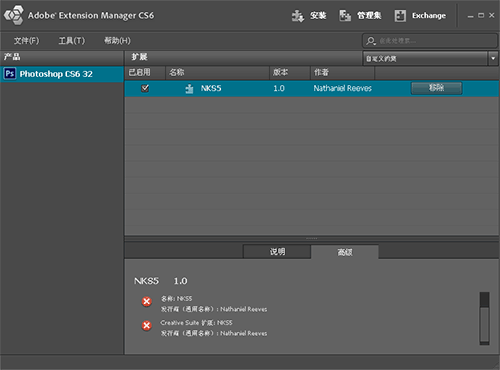Select the 高级 tab
500x370 pixels.
click(345, 252)
